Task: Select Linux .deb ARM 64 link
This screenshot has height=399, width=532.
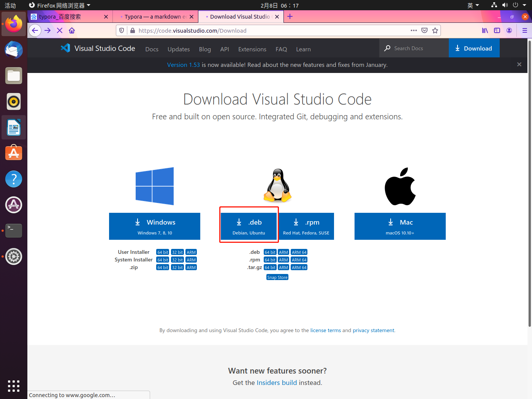Action: pyautogui.click(x=299, y=252)
